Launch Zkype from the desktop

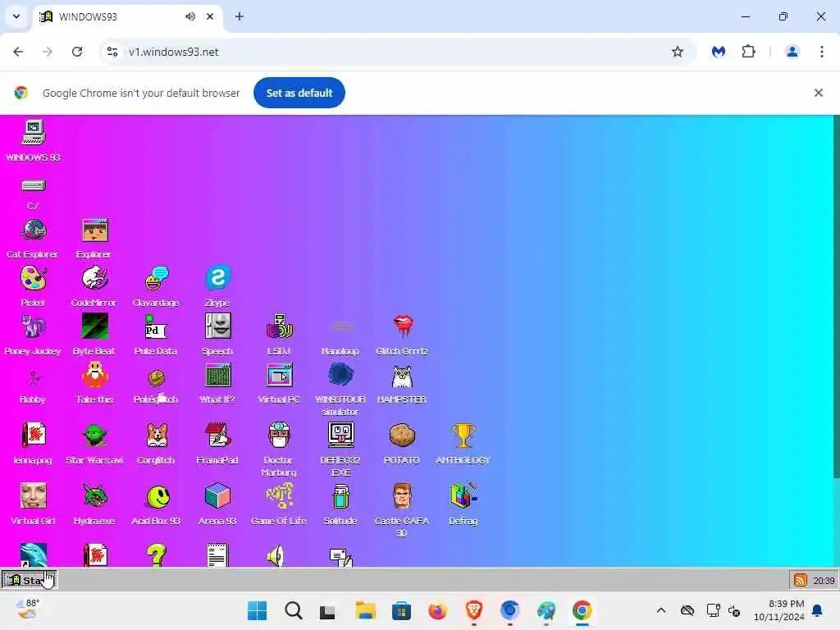[x=217, y=279]
